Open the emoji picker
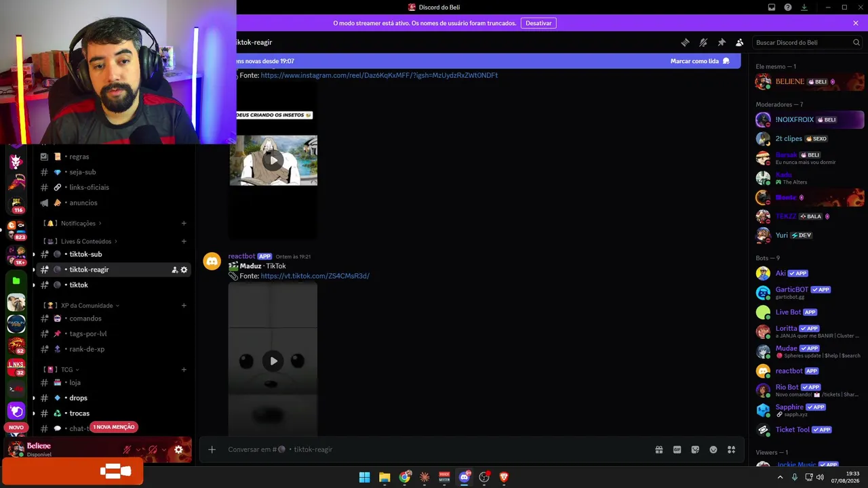 pyautogui.click(x=713, y=449)
